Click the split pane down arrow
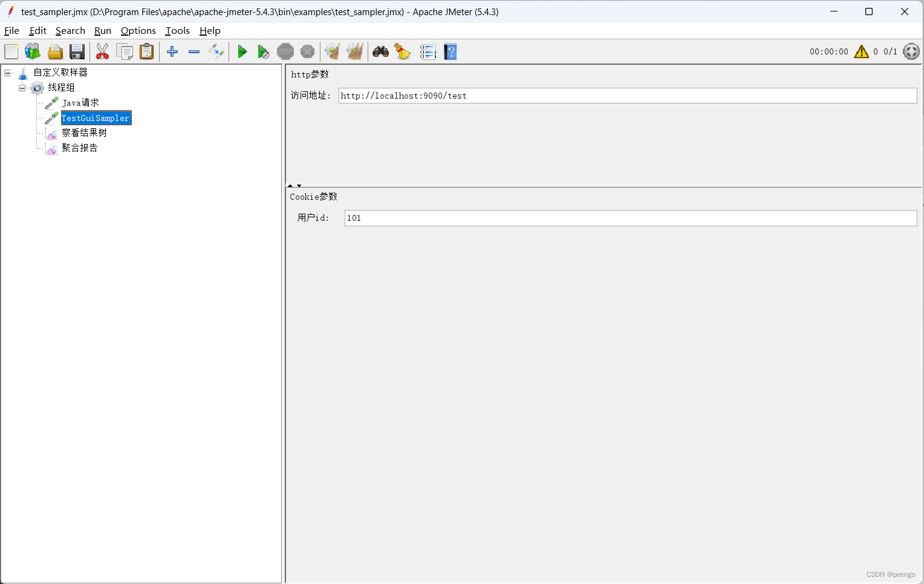924x584 pixels. point(299,186)
